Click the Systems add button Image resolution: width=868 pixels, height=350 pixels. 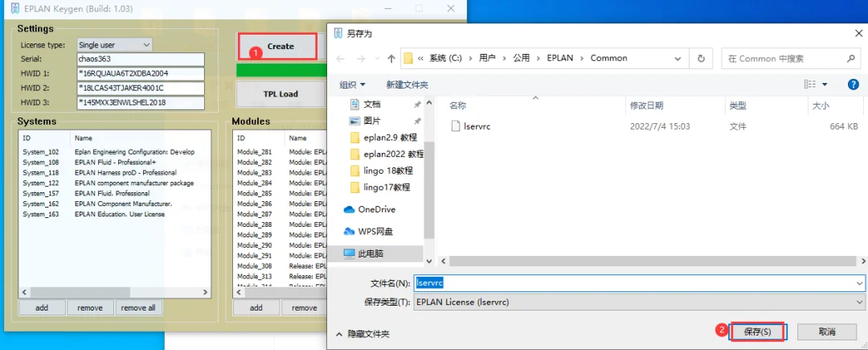[x=42, y=308]
